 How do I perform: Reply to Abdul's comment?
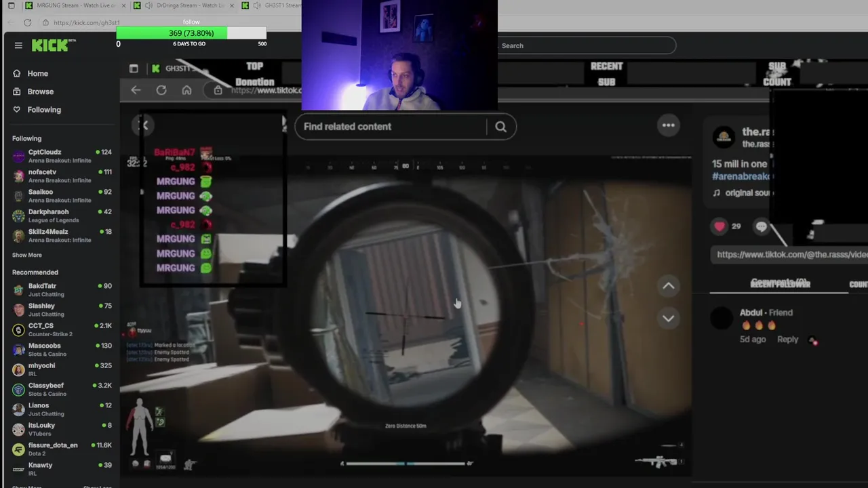pyautogui.click(x=787, y=340)
